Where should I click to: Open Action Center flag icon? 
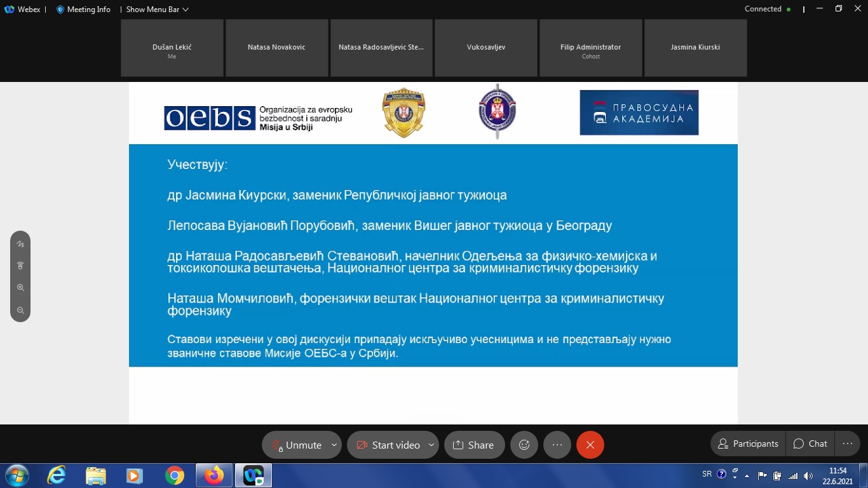pyautogui.click(x=763, y=475)
